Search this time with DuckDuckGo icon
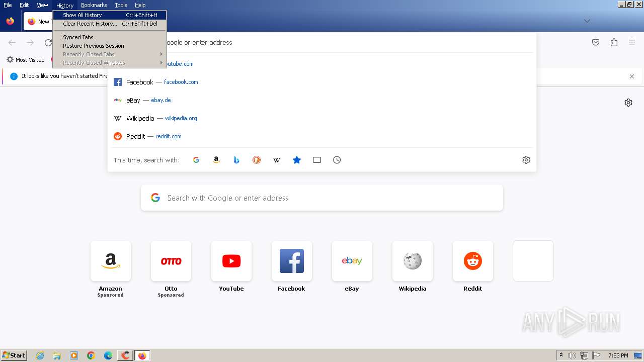This screenshot has height=362, width=644. [x=257, y=160]
